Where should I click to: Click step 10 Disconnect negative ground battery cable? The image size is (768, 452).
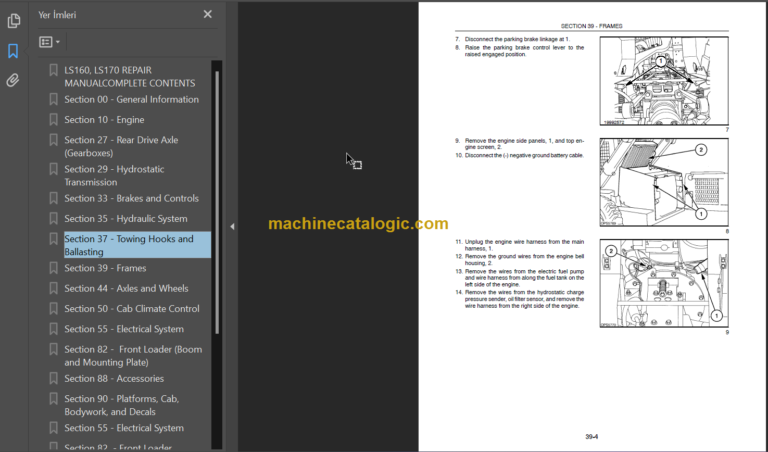(519, 155)
